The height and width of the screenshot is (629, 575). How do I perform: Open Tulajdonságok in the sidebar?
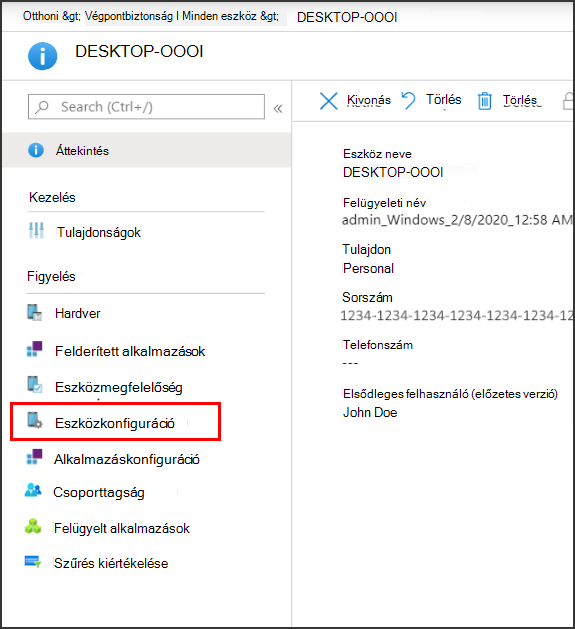99,232
